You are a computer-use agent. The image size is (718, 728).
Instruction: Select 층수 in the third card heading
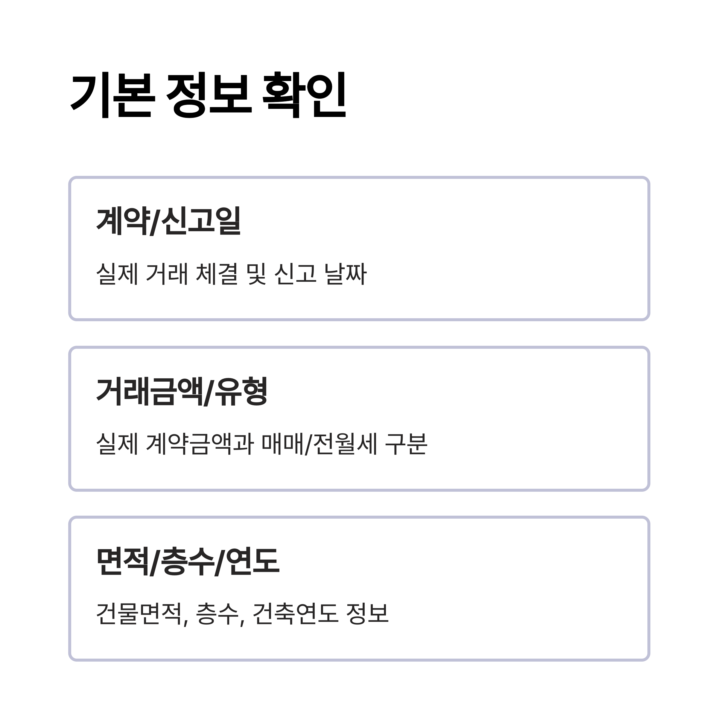click(187, 562)
